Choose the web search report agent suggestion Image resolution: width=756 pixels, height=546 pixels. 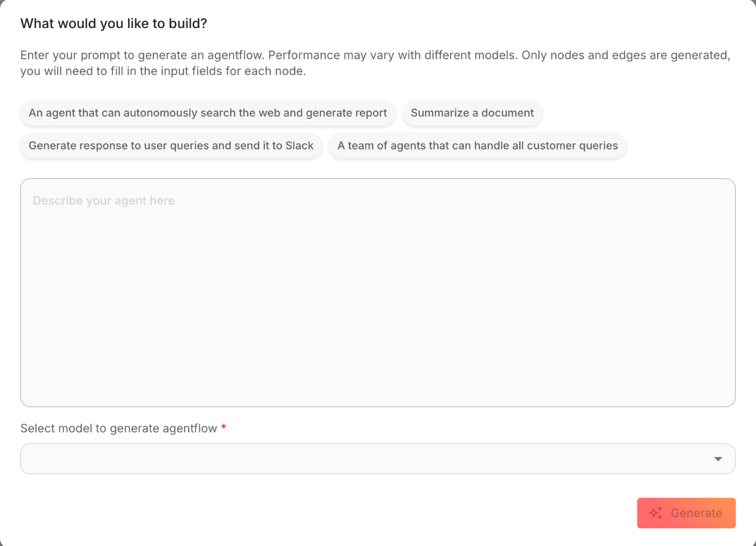coord(208,113)
